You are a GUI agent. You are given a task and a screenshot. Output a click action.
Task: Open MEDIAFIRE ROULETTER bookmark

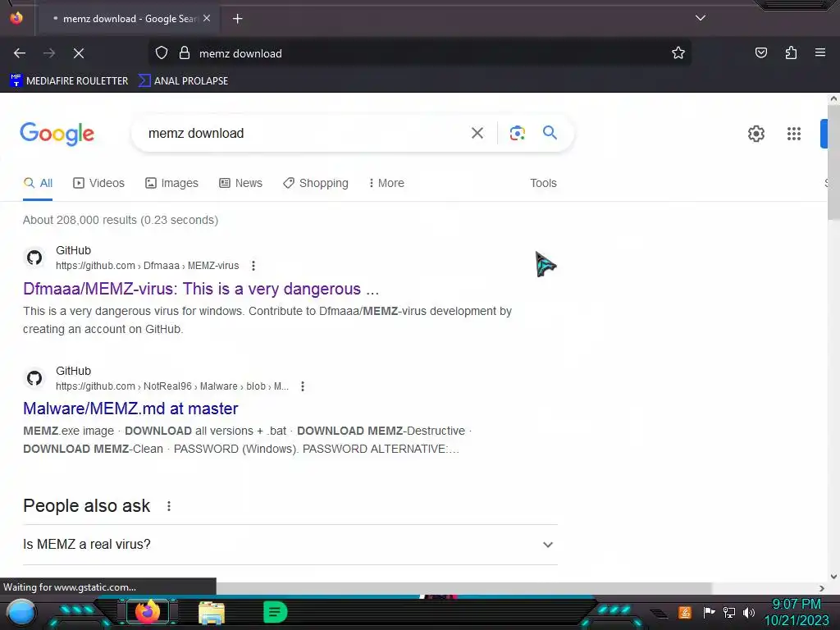[x=69, y=81]
